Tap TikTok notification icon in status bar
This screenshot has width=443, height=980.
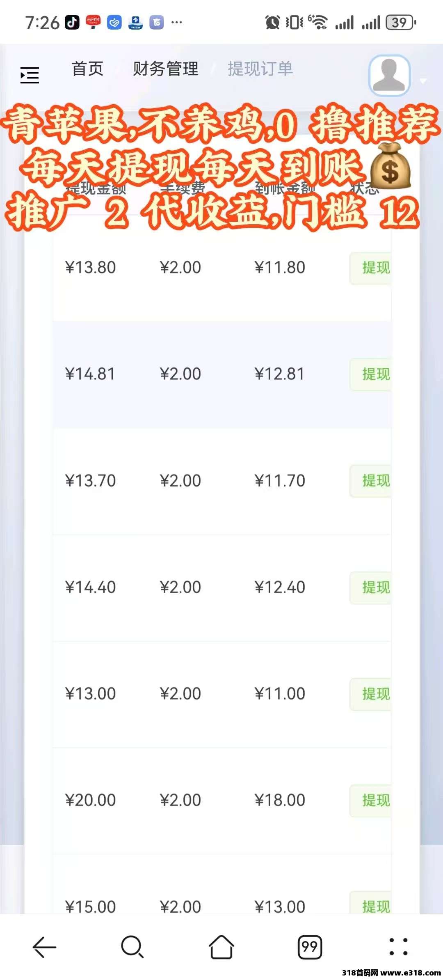click(x=72, y=22)
